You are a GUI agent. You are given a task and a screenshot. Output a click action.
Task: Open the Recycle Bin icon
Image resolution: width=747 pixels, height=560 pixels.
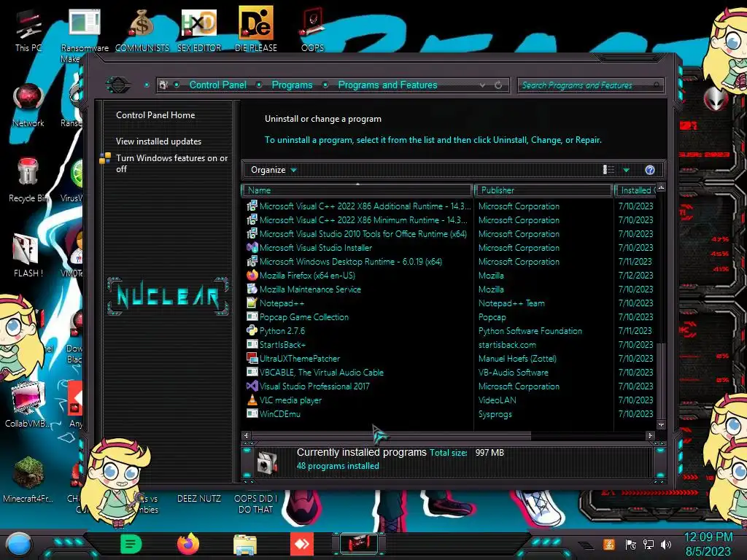pyautogui.click(x=28, y=180)
